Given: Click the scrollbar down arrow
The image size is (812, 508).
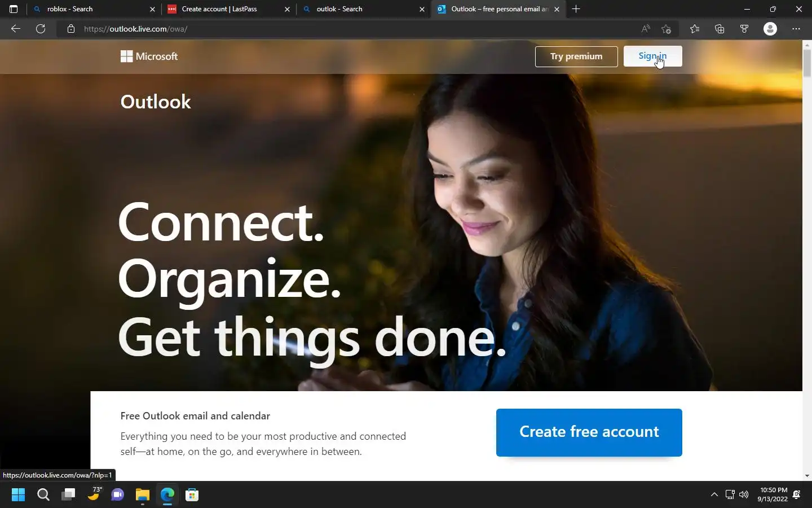Looking at the screenshot, I should 807,476.
